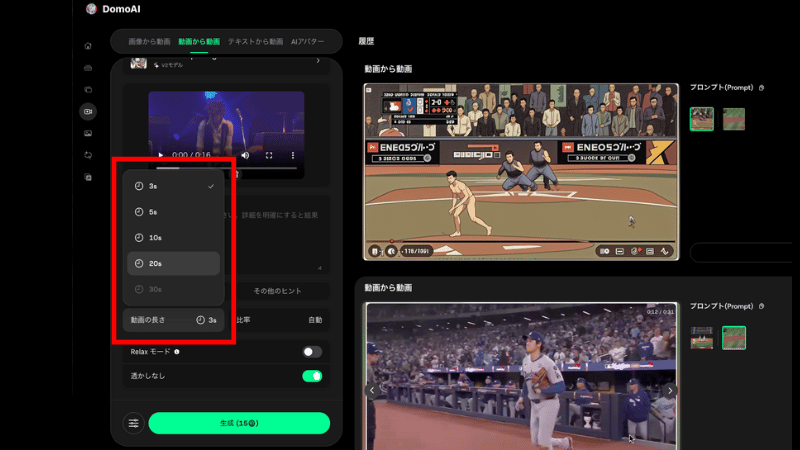The width and height of the screenshot is (800, 450).
Task: Enter fullscreen on the uploaded video
Action: coord(269,155)
